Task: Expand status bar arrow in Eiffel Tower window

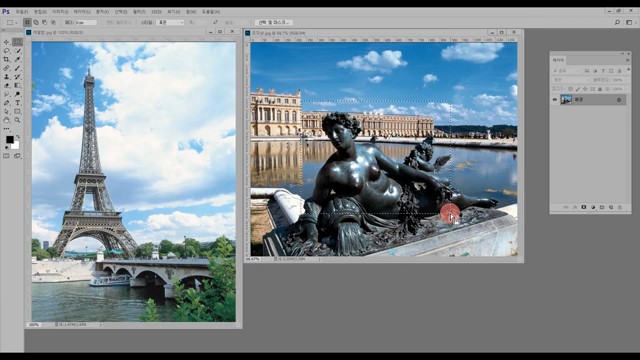Action: (100, 324)
